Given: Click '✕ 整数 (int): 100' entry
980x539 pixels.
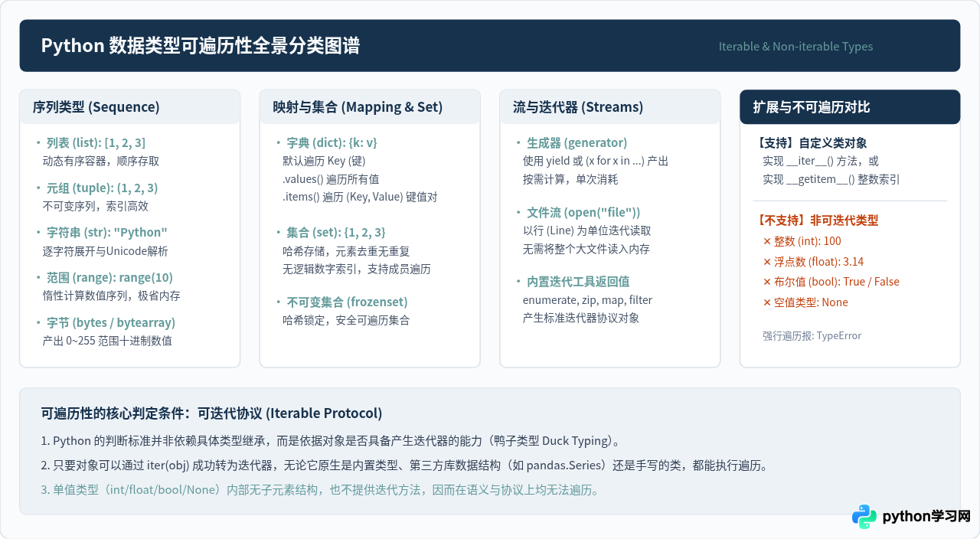Looking at the screenshot, I should 802,241.
